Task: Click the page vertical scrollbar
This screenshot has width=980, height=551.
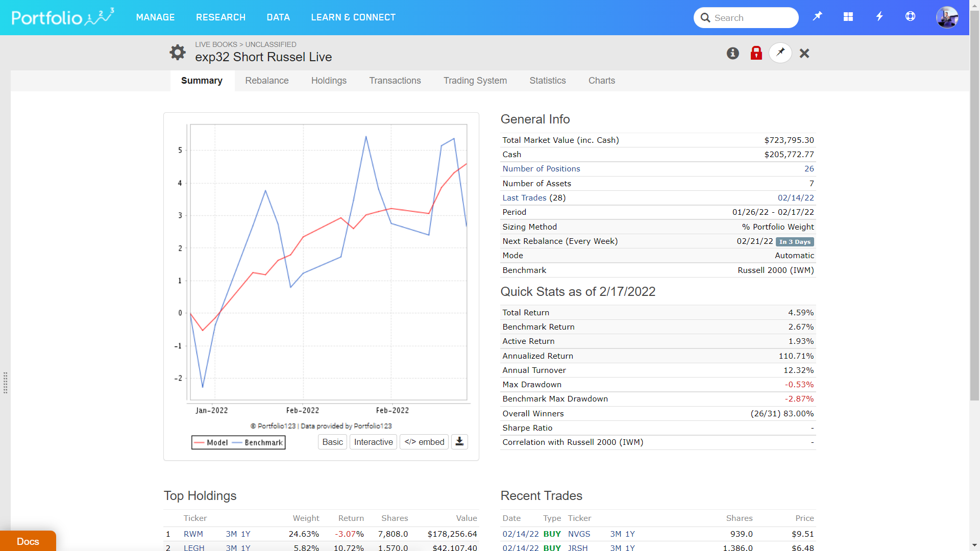Action: click(x=974, y=204)
